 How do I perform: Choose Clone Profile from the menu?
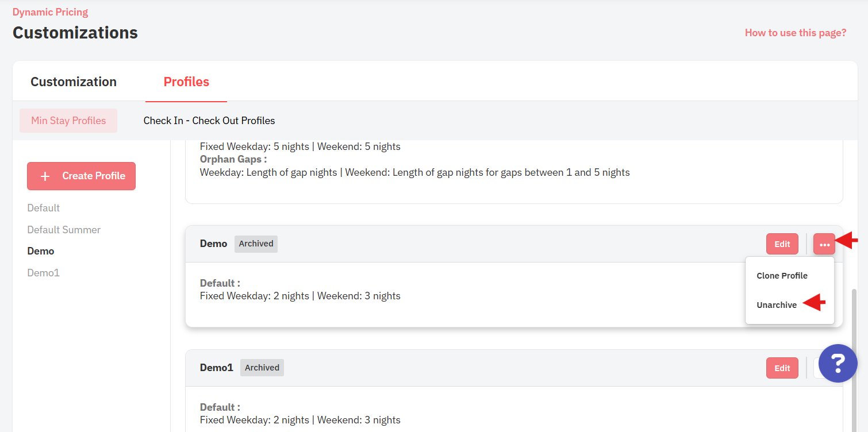click(782, 276)
